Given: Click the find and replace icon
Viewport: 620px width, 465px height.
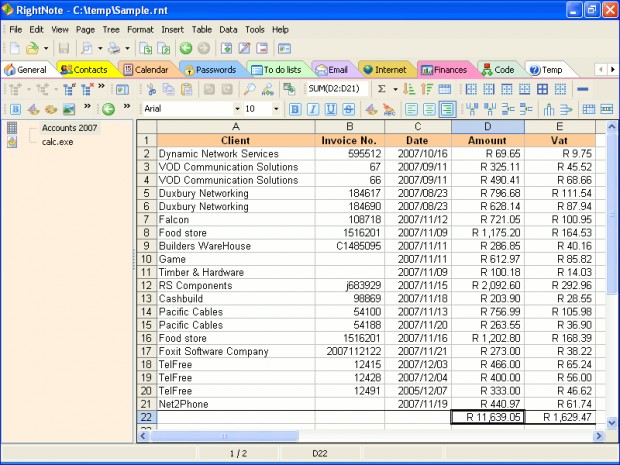Looking at the screenshot, I should pyautogui.click(x=268, y=89).
